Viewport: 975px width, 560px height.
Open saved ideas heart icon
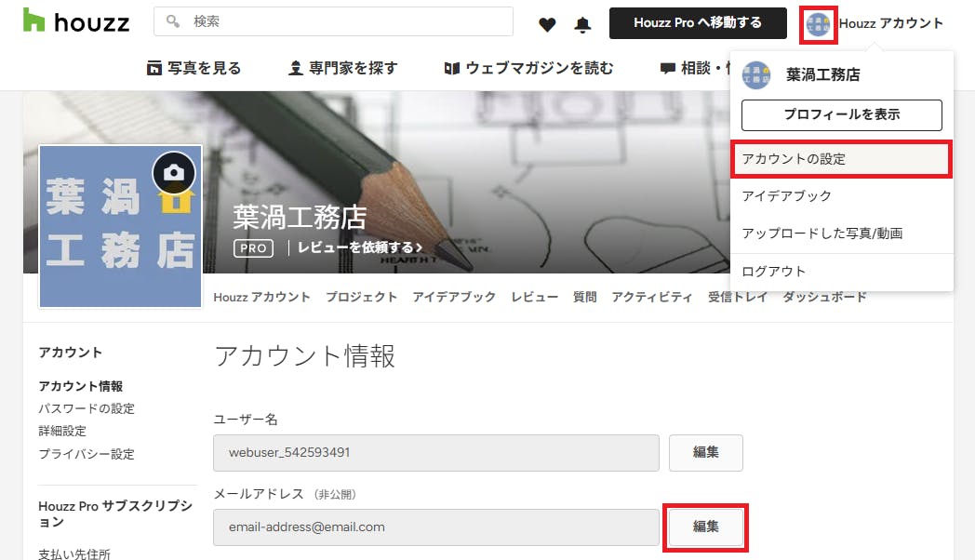547,24
